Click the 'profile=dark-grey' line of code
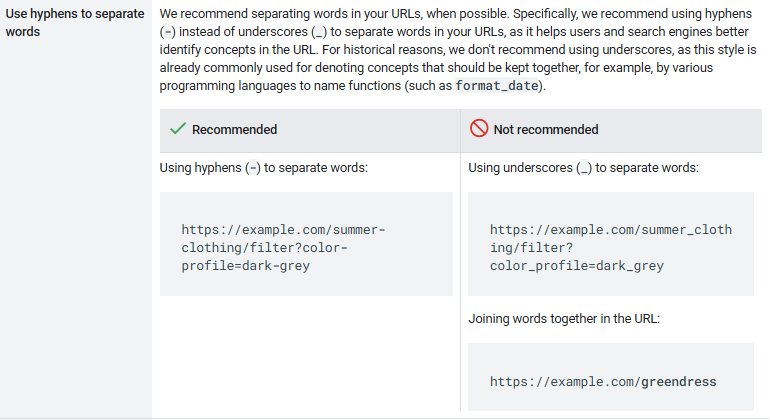The height and width of the screenshot is (420, 770). pos(246,266)
